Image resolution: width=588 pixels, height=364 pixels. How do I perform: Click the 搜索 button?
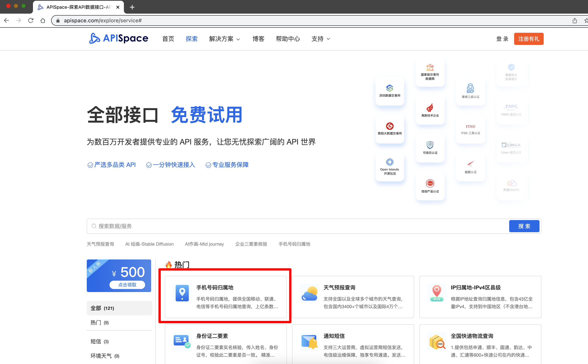click(524, 226)
